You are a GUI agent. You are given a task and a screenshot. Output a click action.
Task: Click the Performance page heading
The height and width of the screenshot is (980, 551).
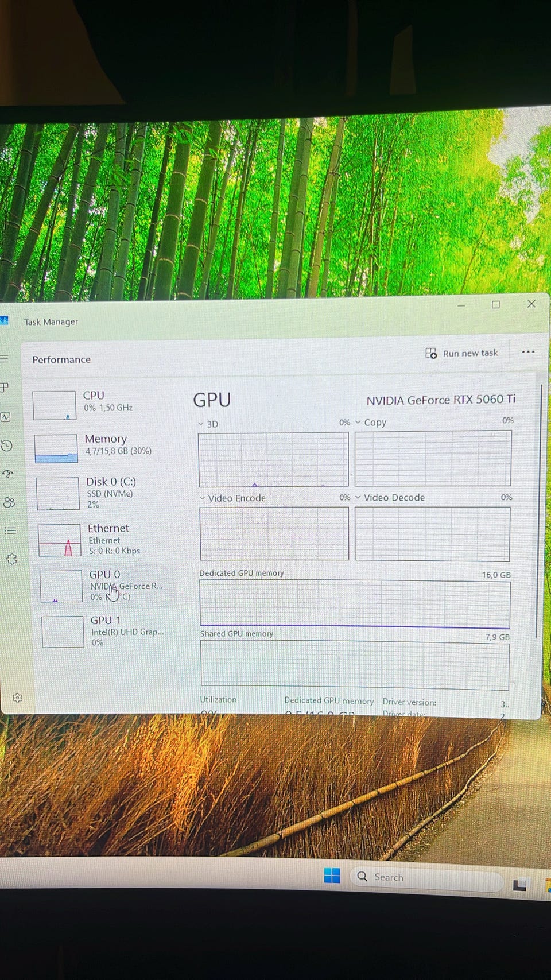tap(61, 359)
